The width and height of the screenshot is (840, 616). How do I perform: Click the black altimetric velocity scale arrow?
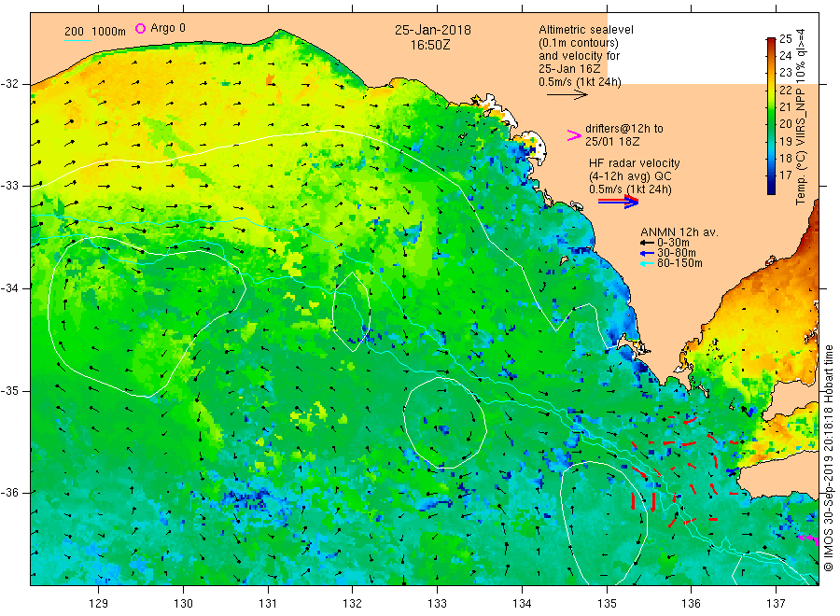coord(567,95)
